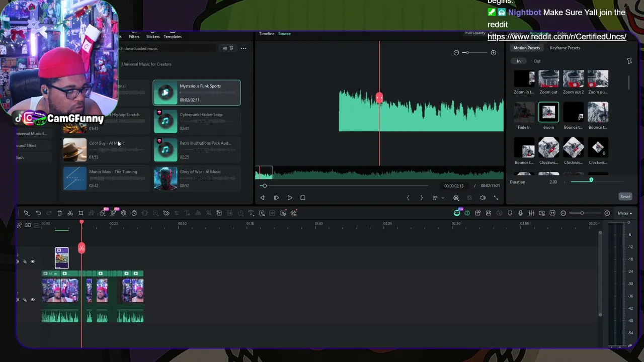Click the timeline zoom out minus button
644x362 pixels.
coord(563,213)
